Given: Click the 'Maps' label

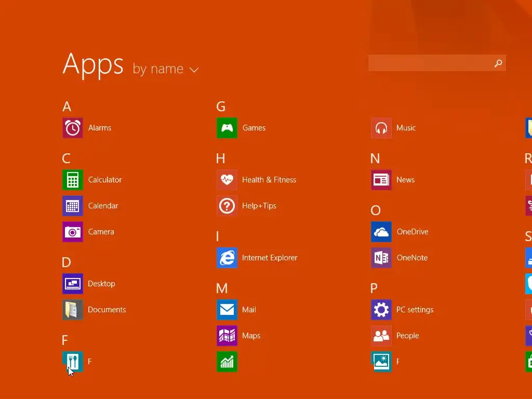Looking at the screenshot, I should tap(251, 336).
